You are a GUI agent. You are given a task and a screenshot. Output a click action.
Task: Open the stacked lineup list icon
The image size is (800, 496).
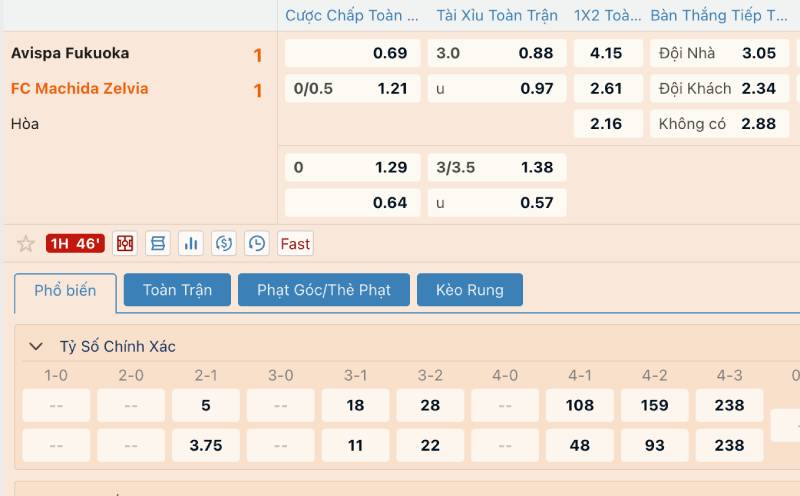click(x=158, y=244)
